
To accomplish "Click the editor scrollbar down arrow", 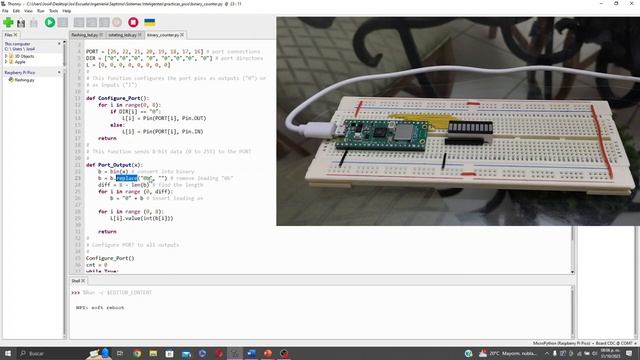I will (x=572, y=271).
